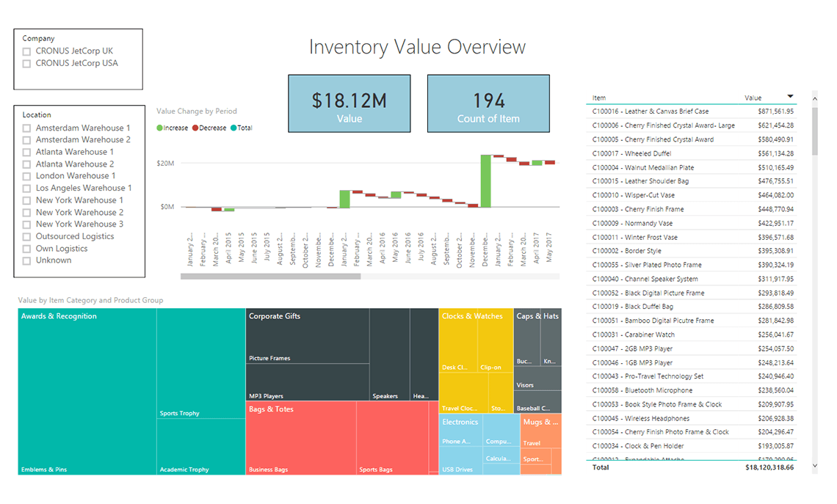Select the 194 Count of Item card
The height and width of the screenshot is (504, 837).
click(488, 103)
